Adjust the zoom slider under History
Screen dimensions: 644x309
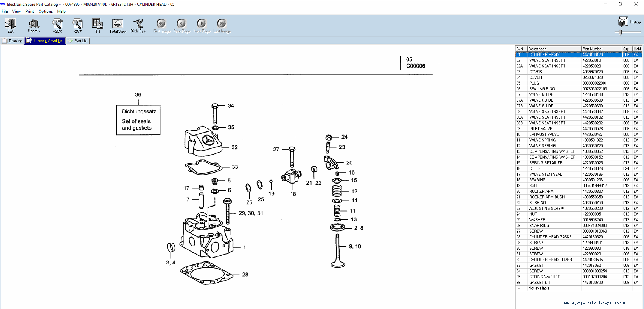point(621,32)
